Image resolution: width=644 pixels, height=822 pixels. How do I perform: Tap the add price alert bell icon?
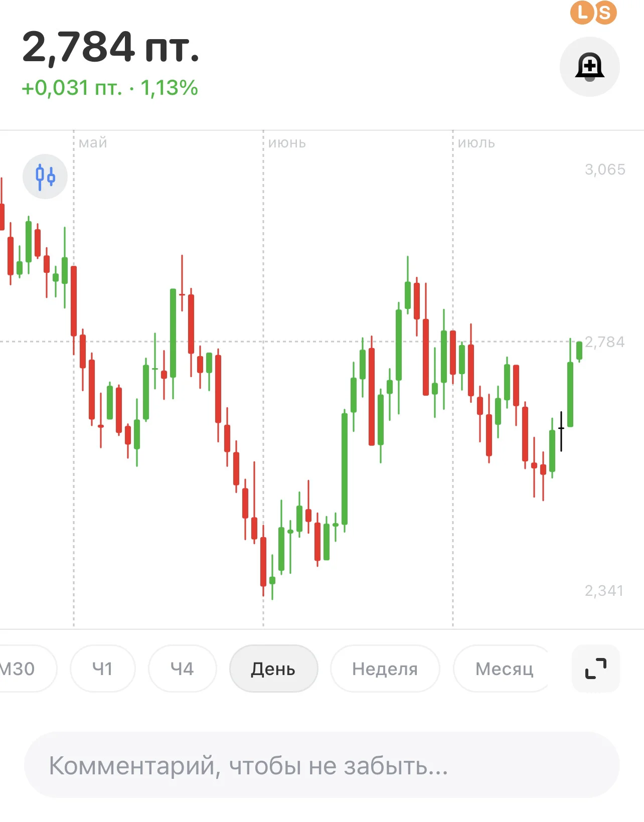click(x=589, y=67)
